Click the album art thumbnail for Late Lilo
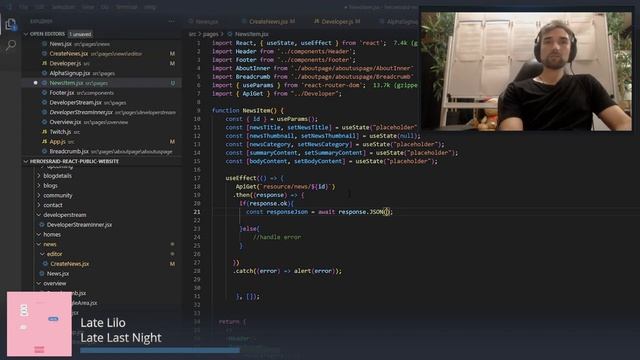Image resolution: width=640 pixels, height=360 pixels. [39, 324]
